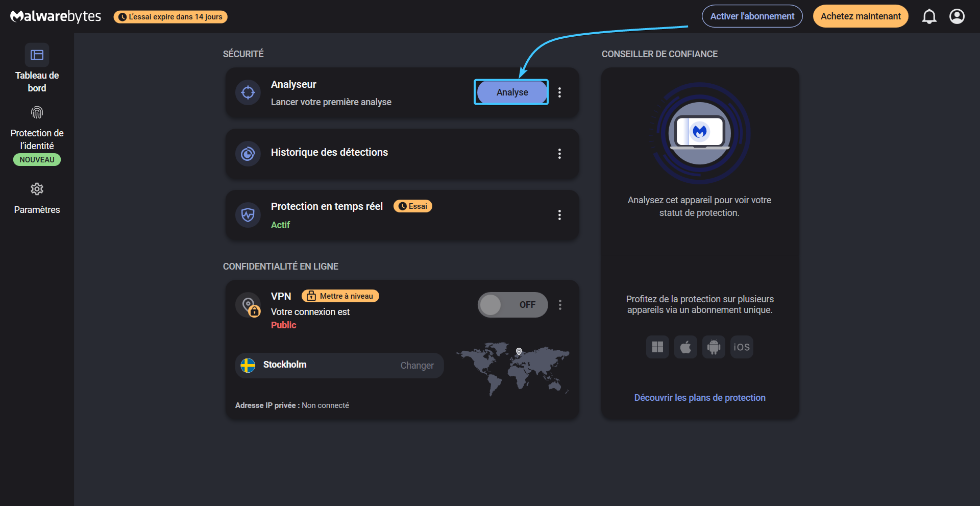
Task: Click the Sweden flag icon
Action: (x=248, y=365)
